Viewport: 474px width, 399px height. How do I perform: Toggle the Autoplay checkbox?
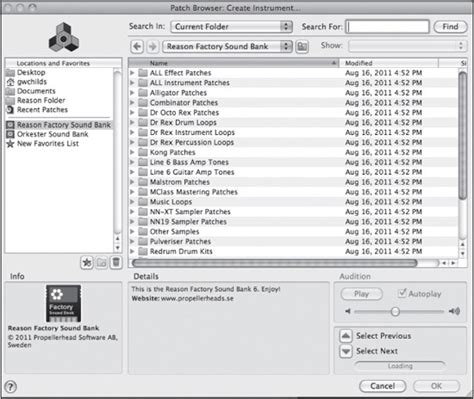click(402, 293)
